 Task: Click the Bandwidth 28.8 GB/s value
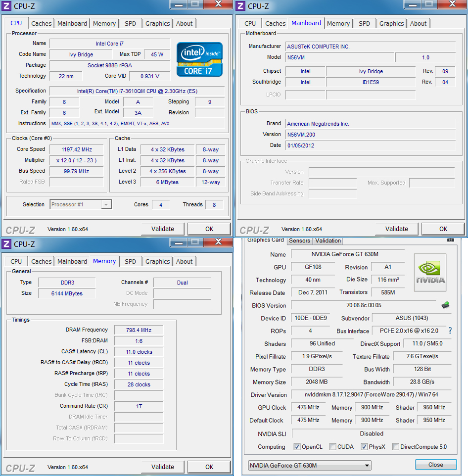[422, 381]
